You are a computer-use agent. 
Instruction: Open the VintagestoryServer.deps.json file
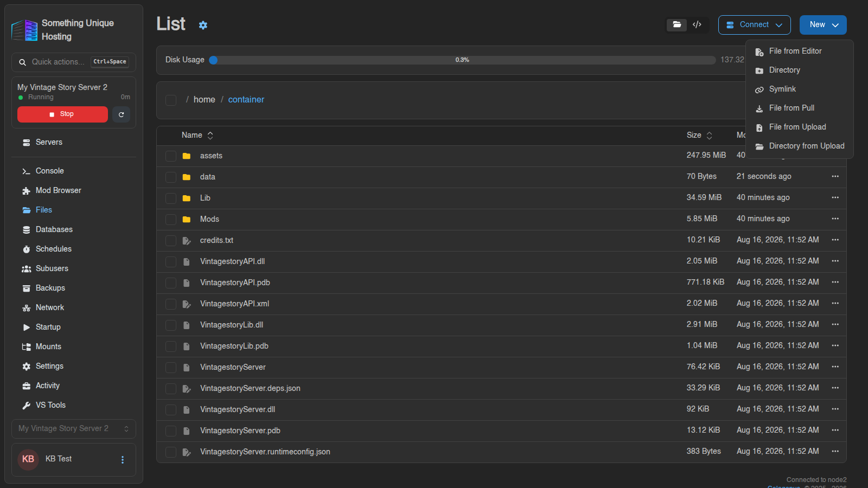point(250,389)
